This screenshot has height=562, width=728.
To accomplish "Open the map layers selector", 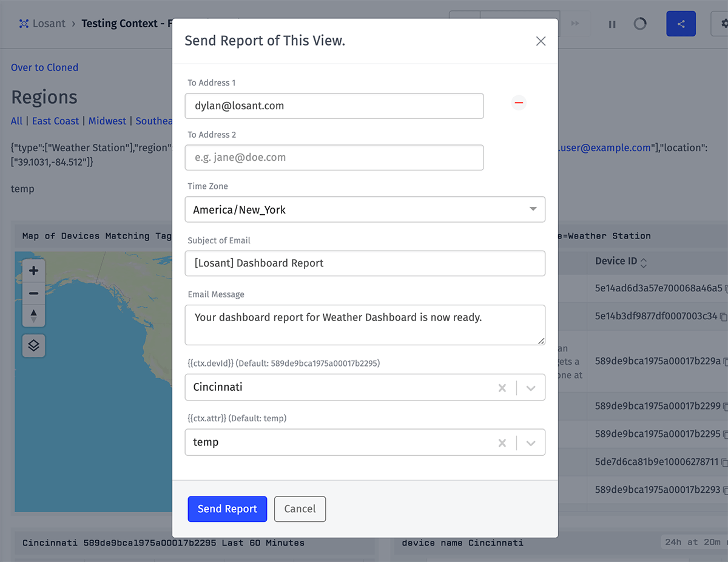I will point(33,345).
